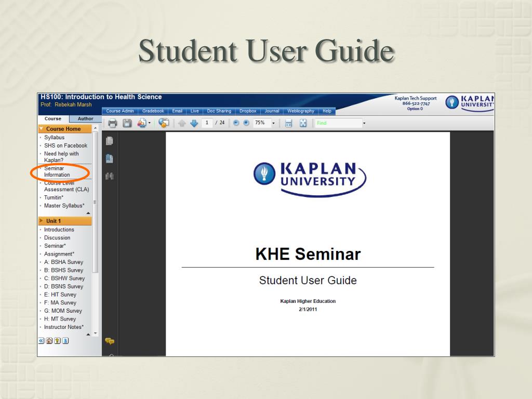Click course menu scrollbar up arrow
This screenshot has width=532, height=399.
click(96, 128)
